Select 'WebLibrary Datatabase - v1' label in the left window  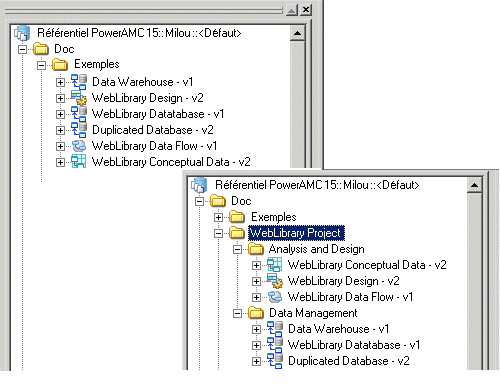tap(158, 114)
